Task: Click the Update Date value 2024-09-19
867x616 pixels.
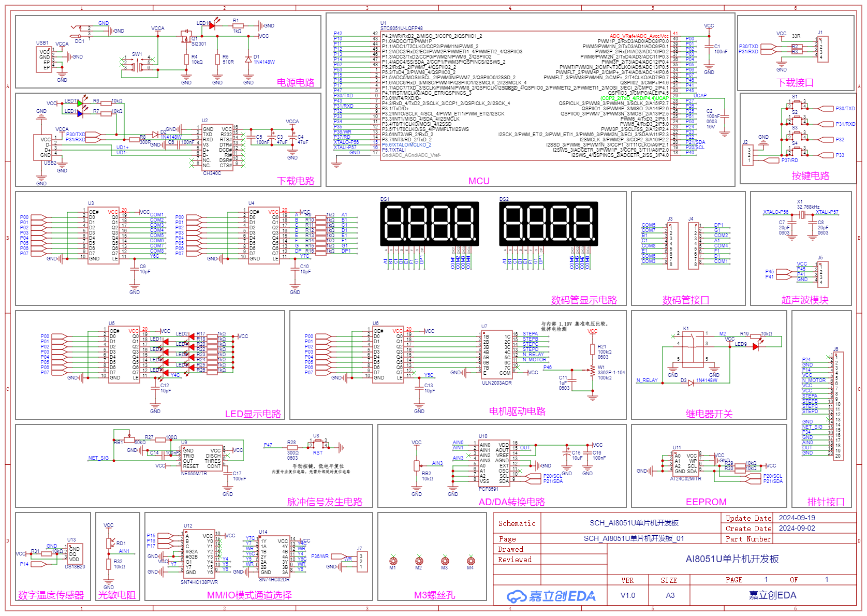Action: click(797, 518)
